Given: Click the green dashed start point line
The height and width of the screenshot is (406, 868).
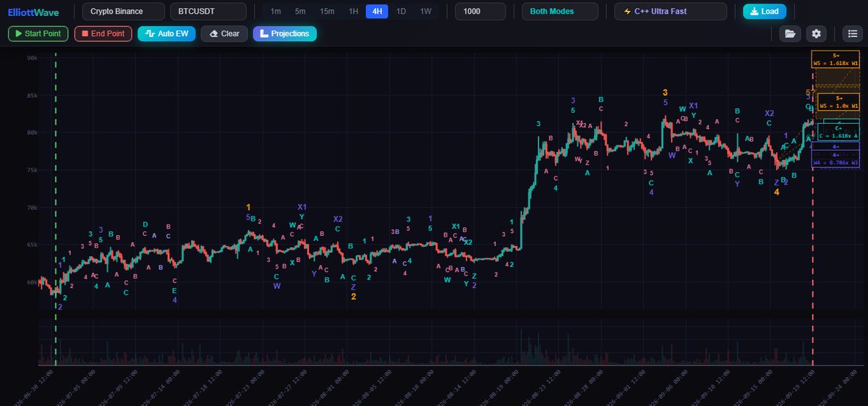Looking at the screenshot, I should [x=56, y=210].
